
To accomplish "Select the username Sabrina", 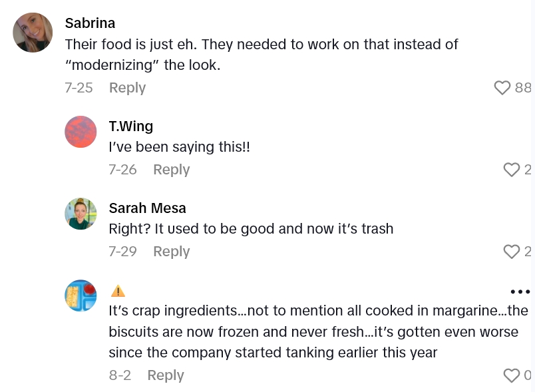I will [90, 23].
